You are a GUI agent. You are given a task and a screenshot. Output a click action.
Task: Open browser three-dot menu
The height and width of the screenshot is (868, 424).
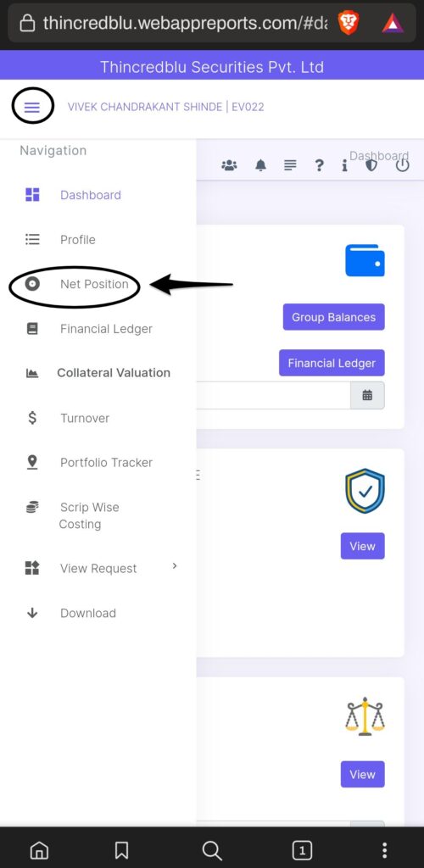pyautogui.click(x=385, y=849)
